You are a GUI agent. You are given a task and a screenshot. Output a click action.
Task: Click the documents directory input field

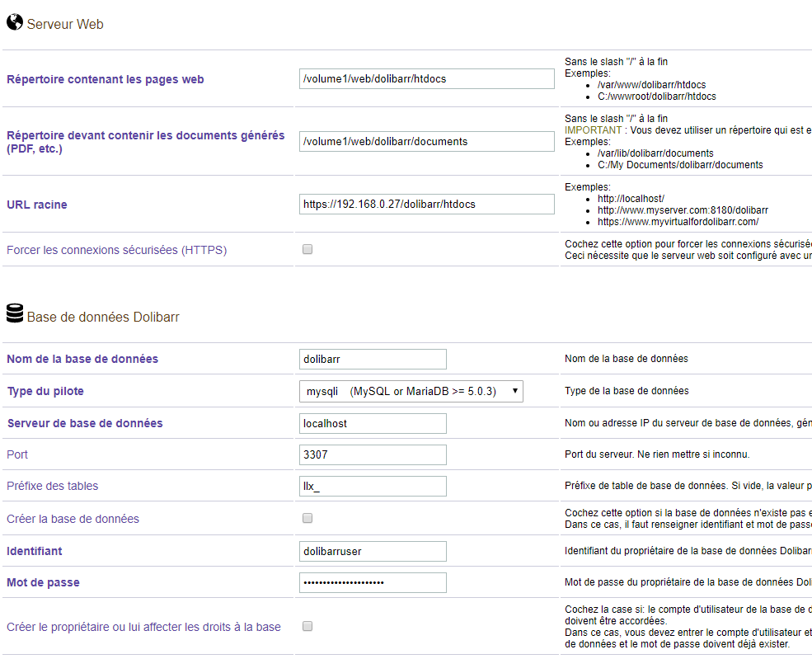(427, 141)
